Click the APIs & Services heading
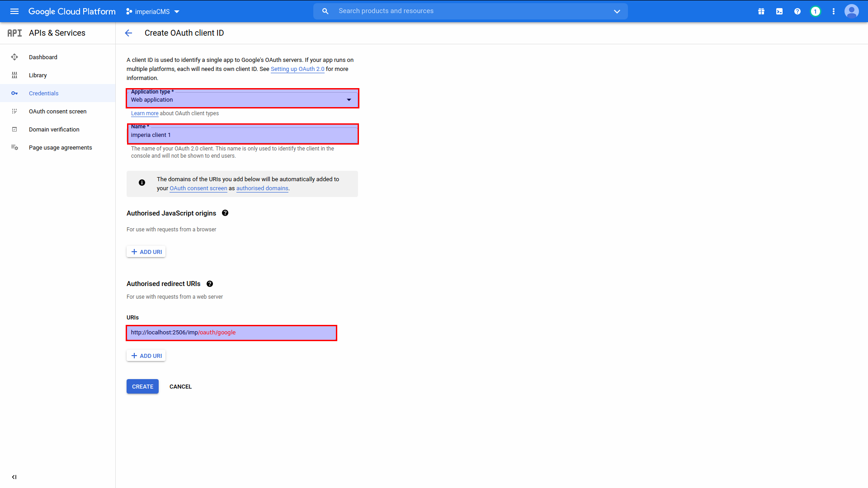868x488 pixels. coord(57,33)
